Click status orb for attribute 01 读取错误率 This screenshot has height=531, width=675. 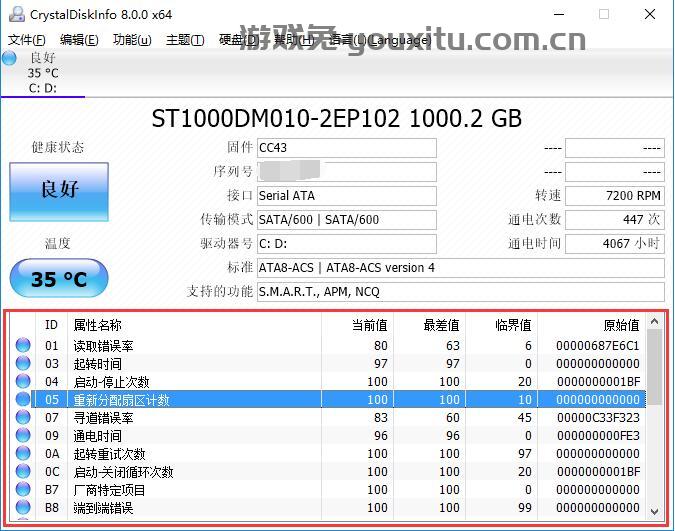coord(23,345)
